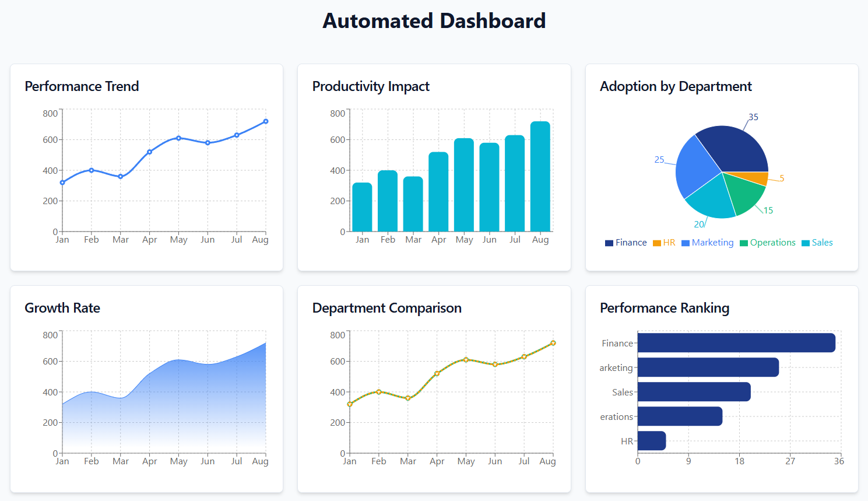
Task: Click the Finance bar in Performance Ranking
Action: click(x=736, y=343)
